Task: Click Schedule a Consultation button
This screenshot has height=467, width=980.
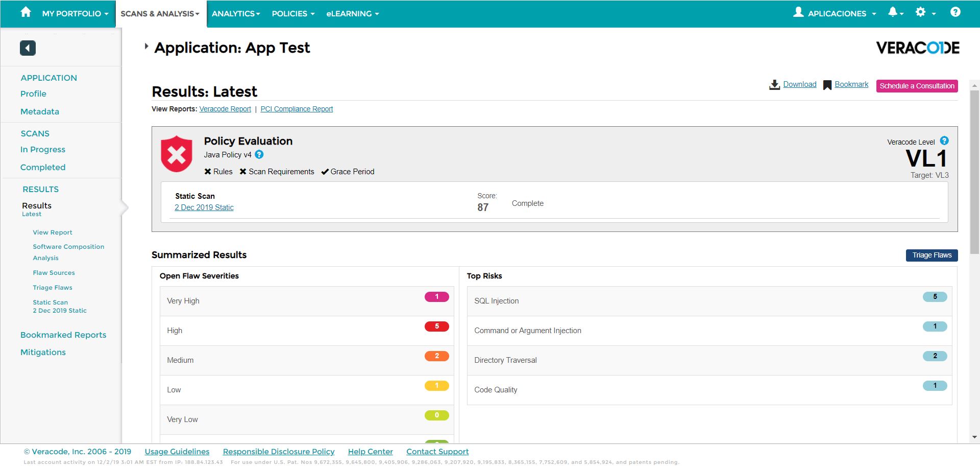Action: 917,86
